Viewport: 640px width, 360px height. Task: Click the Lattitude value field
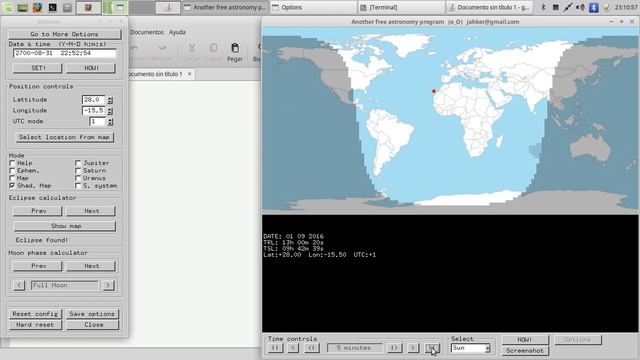[93, 100]
